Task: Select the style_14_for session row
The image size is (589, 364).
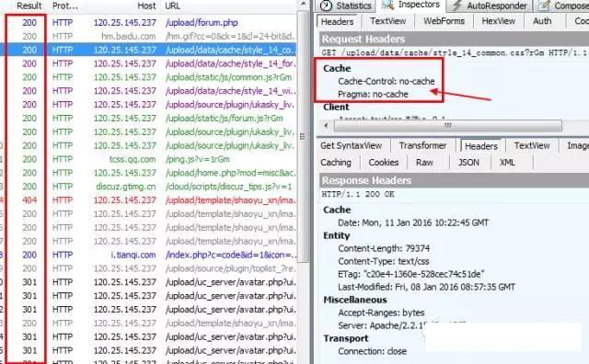Action: click(149, 63)
